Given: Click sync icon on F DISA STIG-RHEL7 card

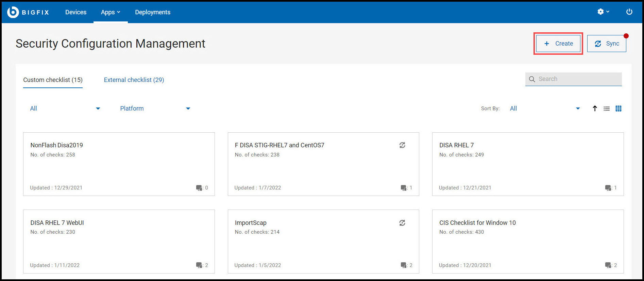Looking at the screenshot, I should click(x=402, y=145).
